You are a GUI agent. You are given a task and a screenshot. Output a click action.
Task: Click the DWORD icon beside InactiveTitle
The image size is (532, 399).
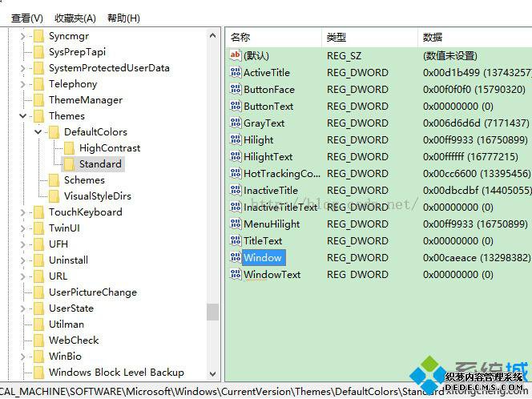pos(235,190)
